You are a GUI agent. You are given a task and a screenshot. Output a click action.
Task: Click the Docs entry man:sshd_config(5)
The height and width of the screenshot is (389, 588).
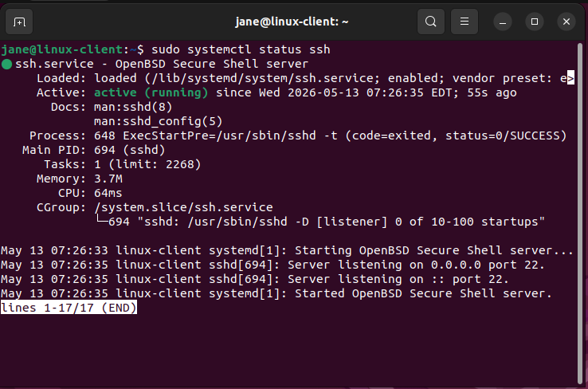pyautogui.click(x=158, y=121)
